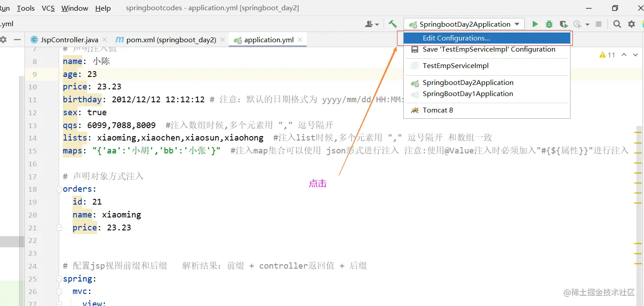
Task: Switch to application.yml tab
Action: (269, 40)
